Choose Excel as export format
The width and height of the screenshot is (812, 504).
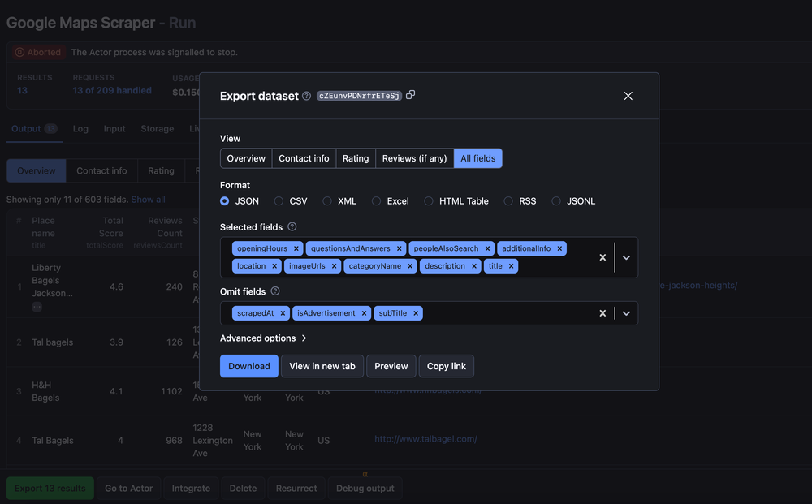pos(376,201)
